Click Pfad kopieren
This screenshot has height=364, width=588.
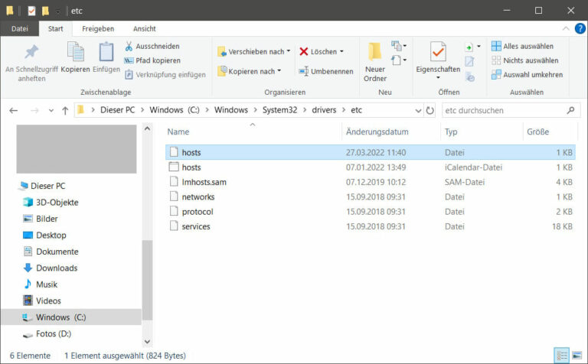coord(152,60)
